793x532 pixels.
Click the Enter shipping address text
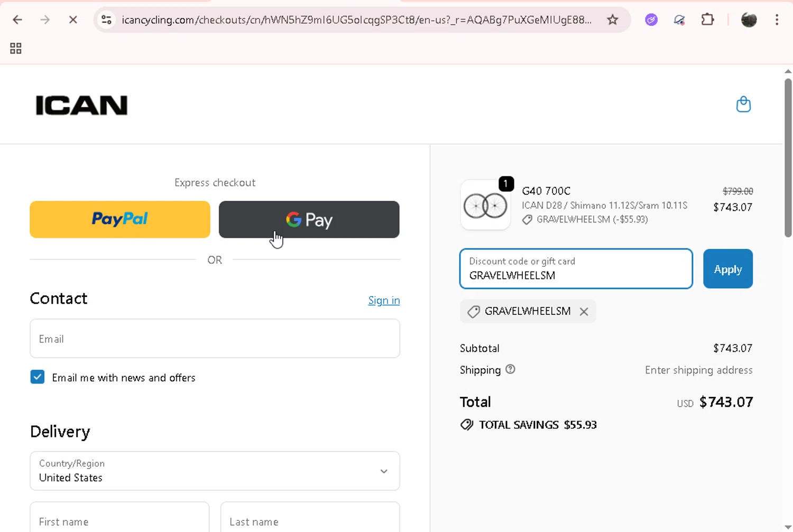coord(698,370)
